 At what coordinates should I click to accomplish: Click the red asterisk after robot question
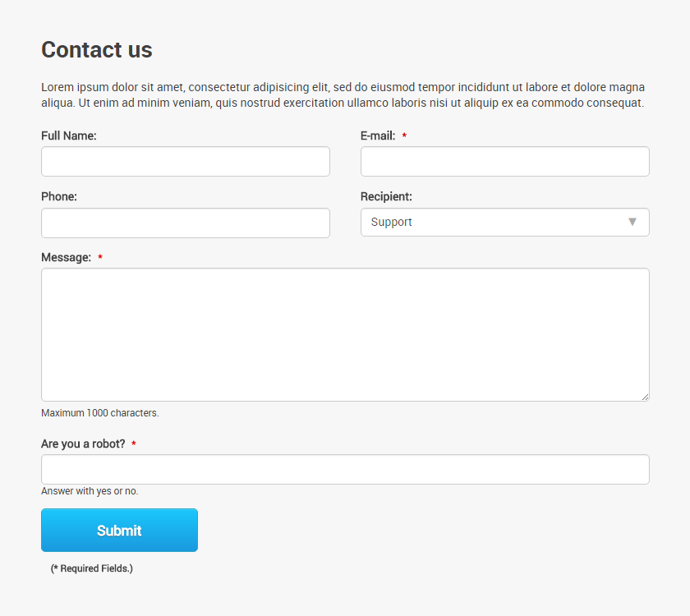click(x=134, y=443)
